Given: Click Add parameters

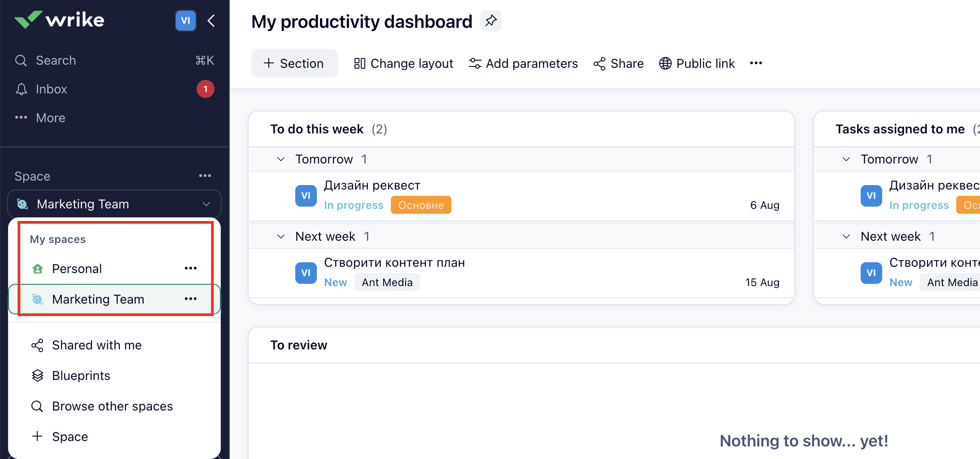Looking at the screenshot, I should [523, 63].
